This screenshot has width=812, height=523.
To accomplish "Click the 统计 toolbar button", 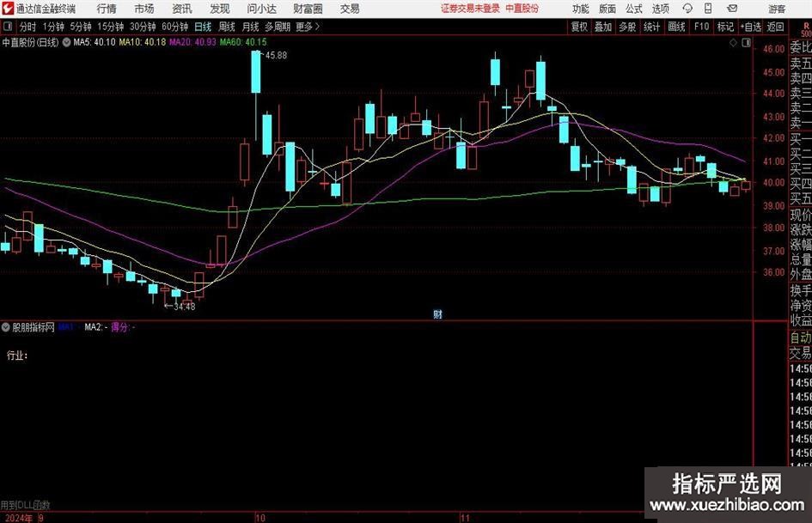I will [651, 27].
